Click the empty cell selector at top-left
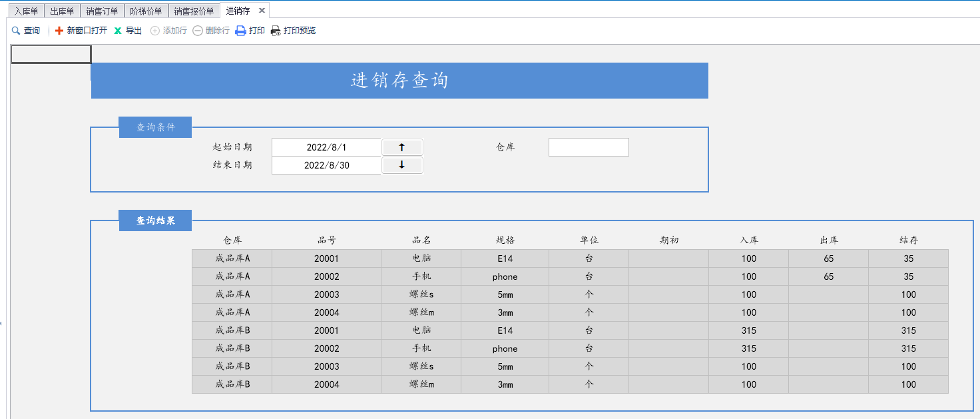The height and width of the screenshot is (419, 980). 51,54
